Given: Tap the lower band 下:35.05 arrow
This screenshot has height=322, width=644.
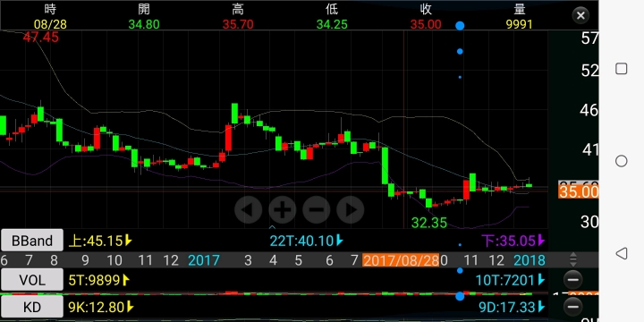Looking at the screenshot, I should (x=541, y=241).
